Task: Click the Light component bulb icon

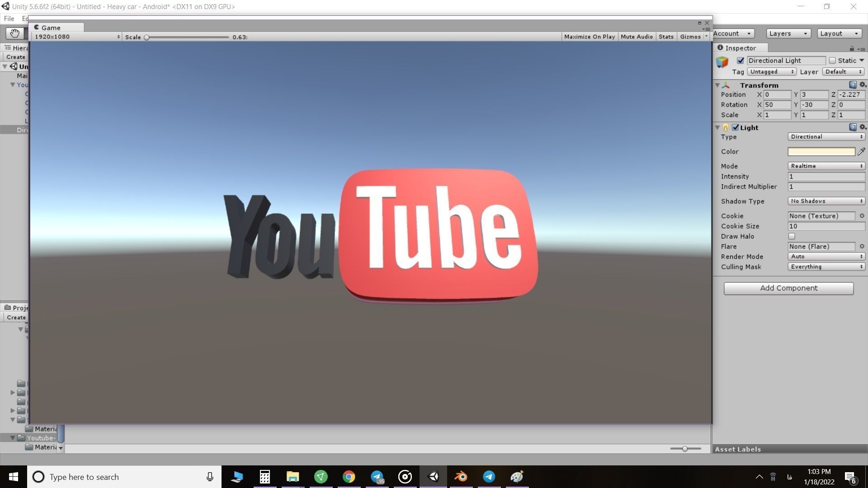Action: pos(726,128)
